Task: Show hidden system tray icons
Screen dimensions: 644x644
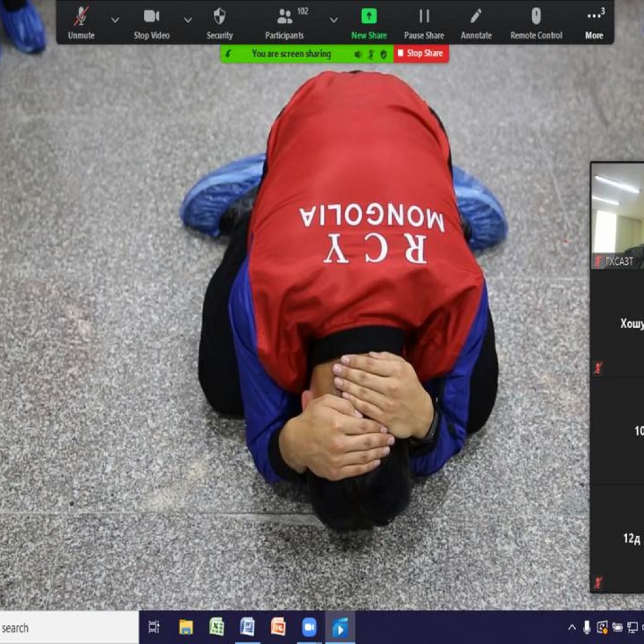Action: point(572,627)
